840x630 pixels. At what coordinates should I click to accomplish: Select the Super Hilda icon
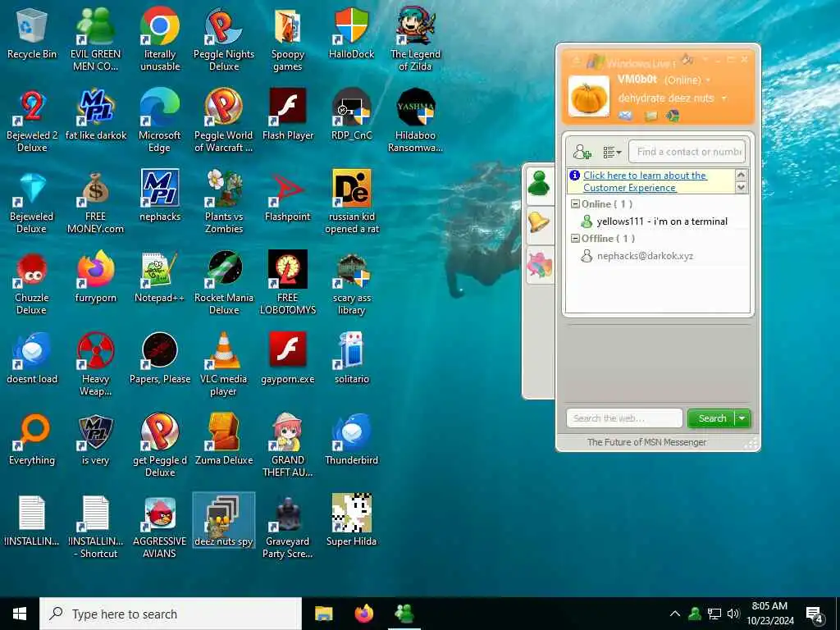(351, 521)
